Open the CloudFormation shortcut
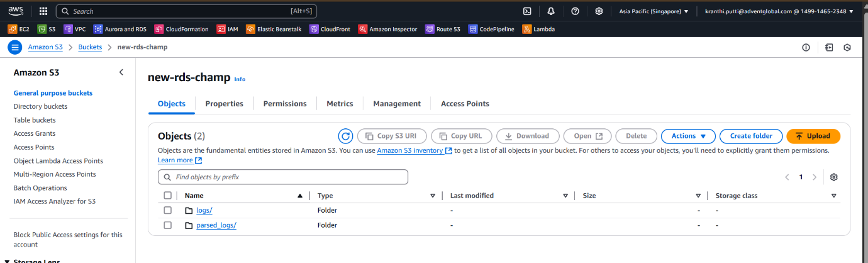The image size is (868, 263). 182,29
